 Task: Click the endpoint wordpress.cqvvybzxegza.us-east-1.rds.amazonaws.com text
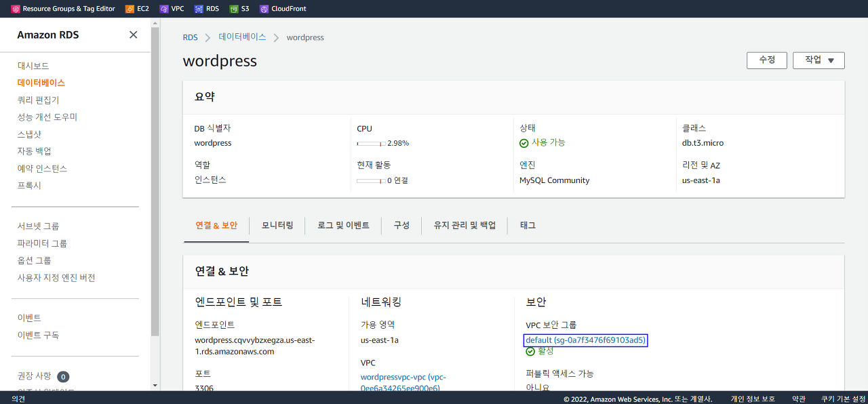click(x=254, y=346)
